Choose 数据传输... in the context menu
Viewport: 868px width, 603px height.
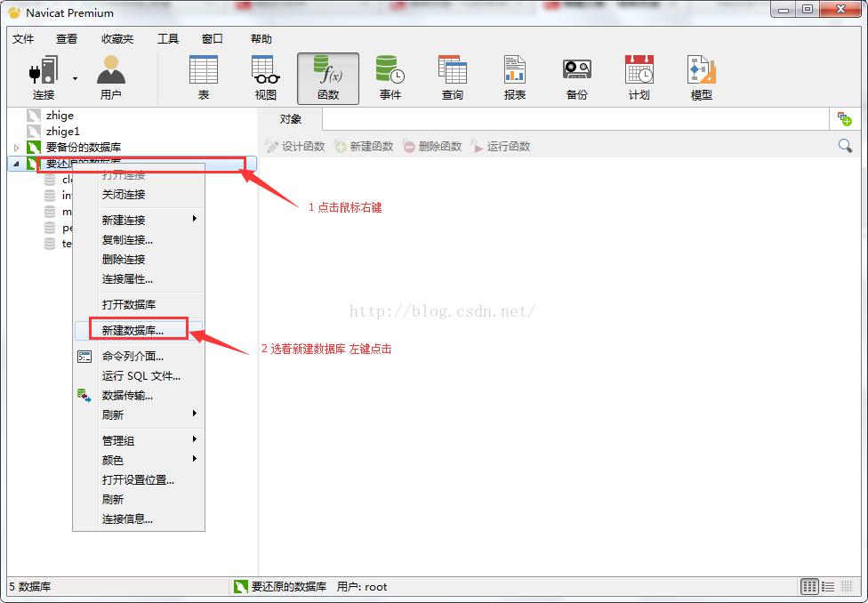tap(139, 396)
